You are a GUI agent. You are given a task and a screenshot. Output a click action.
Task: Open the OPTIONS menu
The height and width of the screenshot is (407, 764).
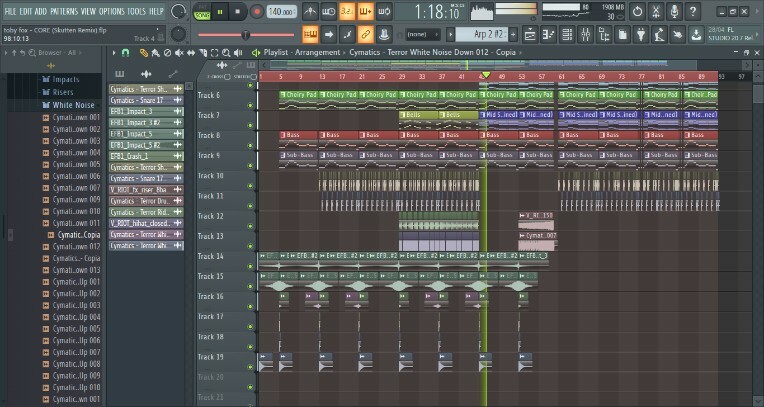coord(112,11)
